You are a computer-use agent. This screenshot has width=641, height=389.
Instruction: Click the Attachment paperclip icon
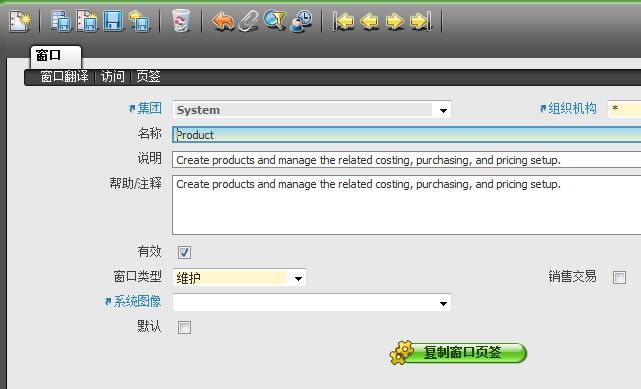tap(249, 21)
